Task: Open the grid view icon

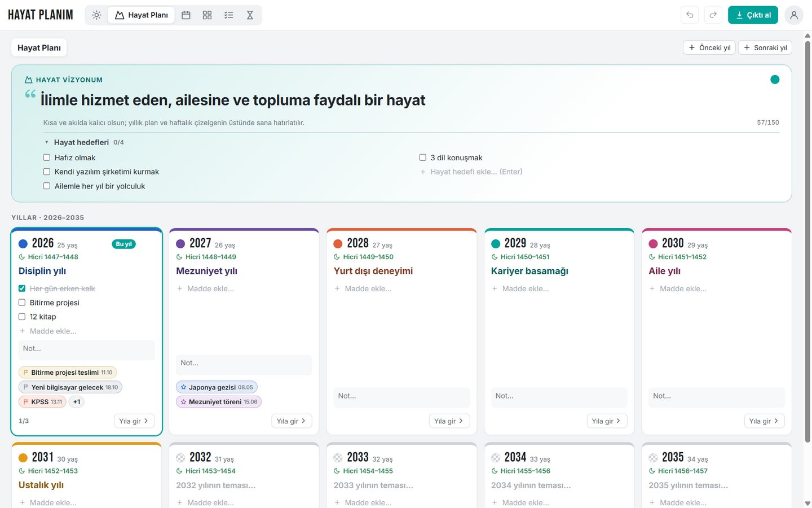Action: pos(208,15)
